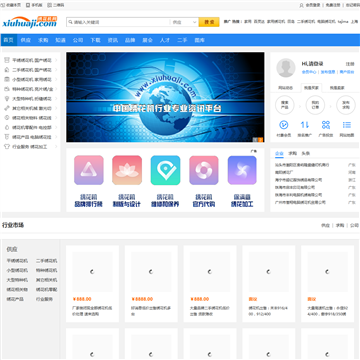Click the purple pinwheel embroidery processing icon
Screen dimensions: 360x360
(242, 170)
